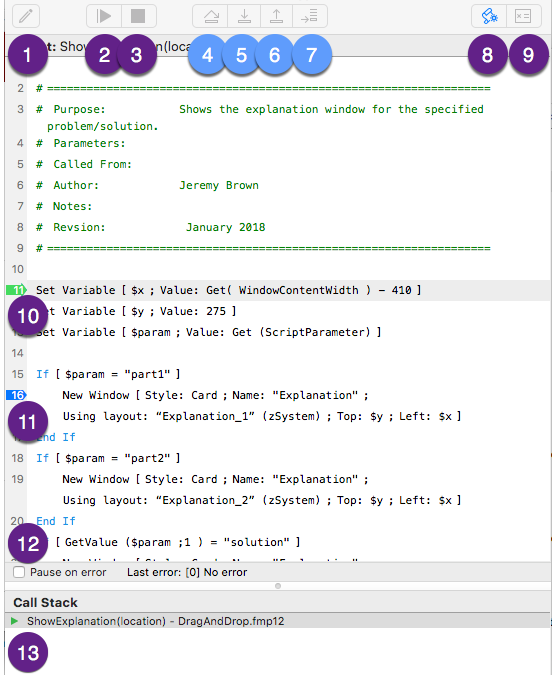Enable the Pause on error checkbox

click(x=19, y=572)
